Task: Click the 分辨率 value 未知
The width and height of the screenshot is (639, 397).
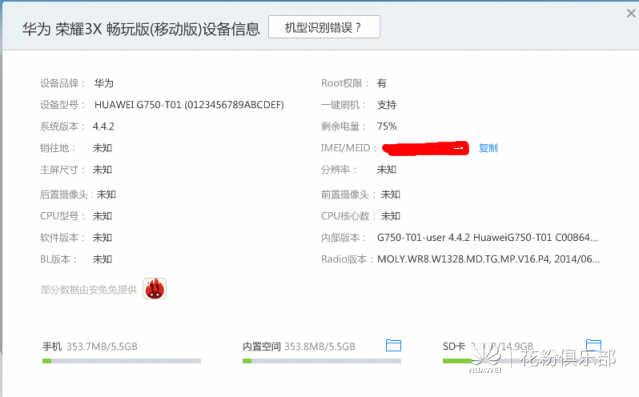Action: tap(387, 170)
